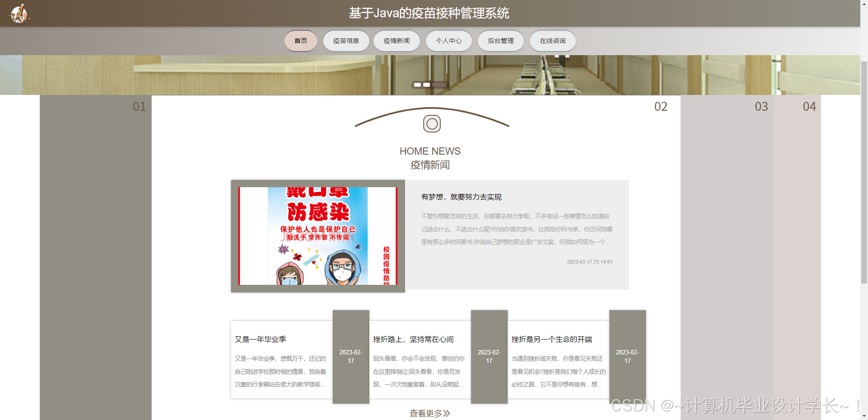Open the 个人中心 page

click(x=448, y=41)
